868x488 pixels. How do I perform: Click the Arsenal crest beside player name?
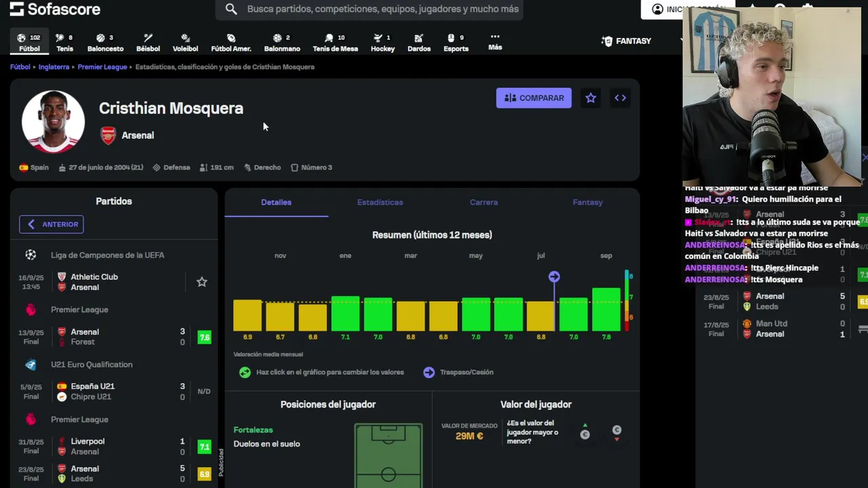[x=108, y=136]
